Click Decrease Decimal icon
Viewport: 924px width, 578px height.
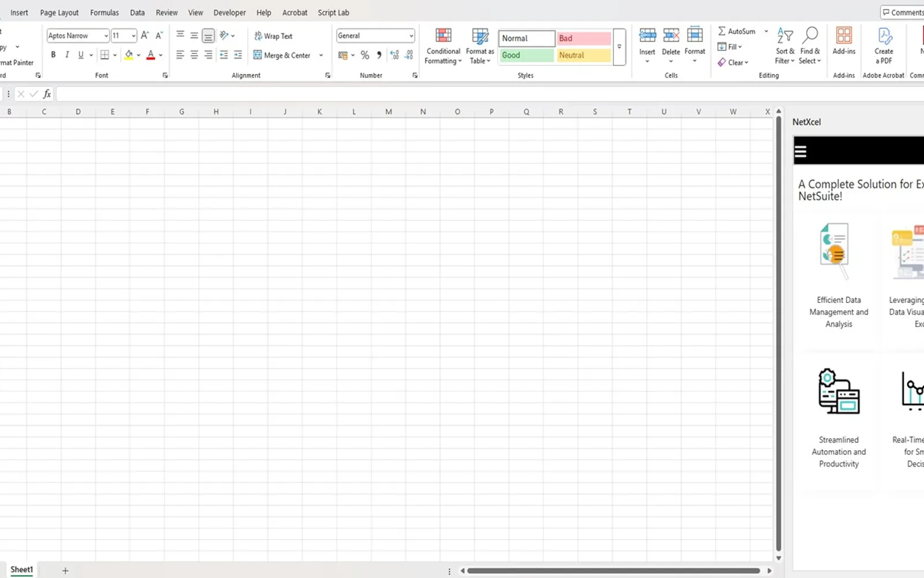coord(409,55)
